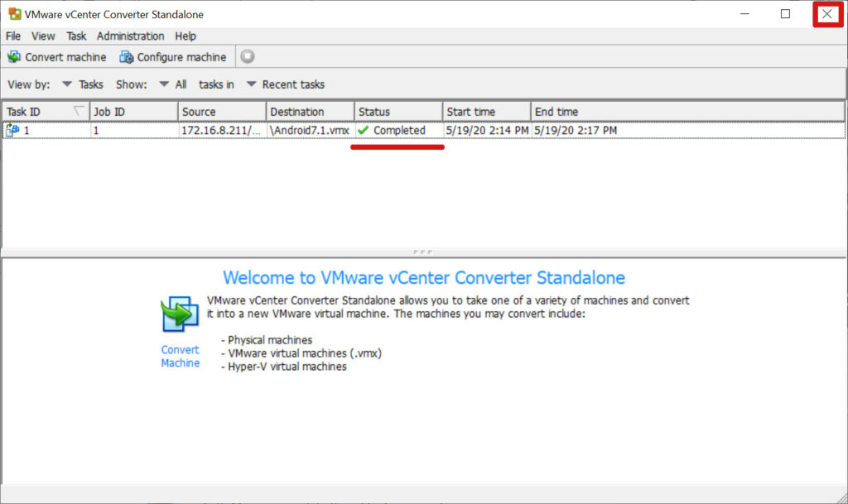Image resolution: width=848 pixels, height=504 pixels.
Task: Click the pane splitter grip dots
Action: (422, 252)
